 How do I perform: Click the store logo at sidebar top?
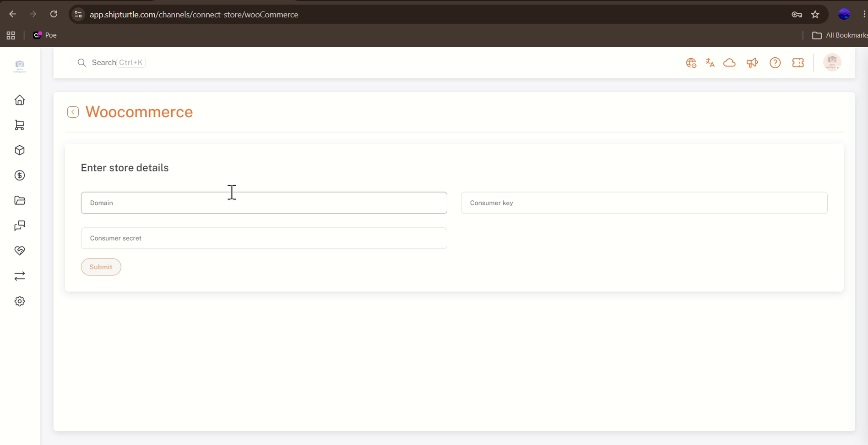[20, 66]
